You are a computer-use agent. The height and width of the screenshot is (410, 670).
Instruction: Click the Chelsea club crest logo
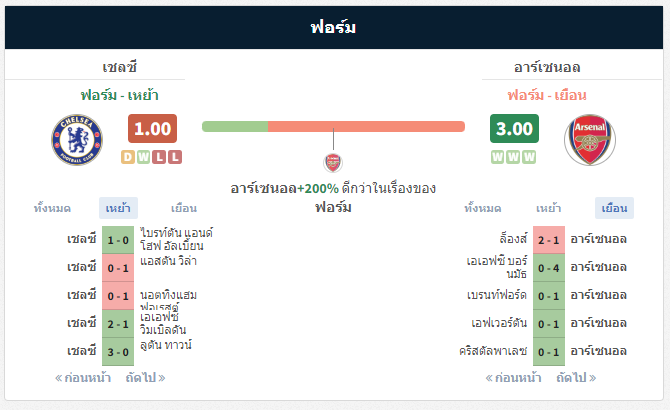click(x=77, y=140)
